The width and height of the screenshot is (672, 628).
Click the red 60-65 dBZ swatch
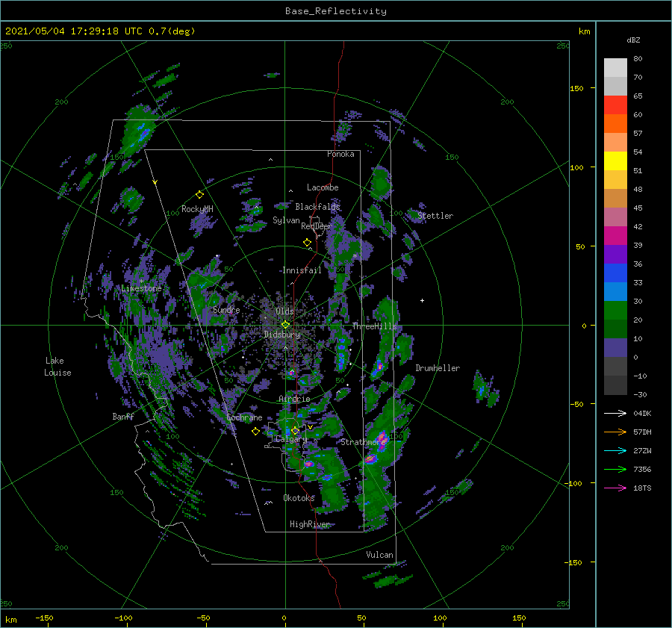[615, 105]
